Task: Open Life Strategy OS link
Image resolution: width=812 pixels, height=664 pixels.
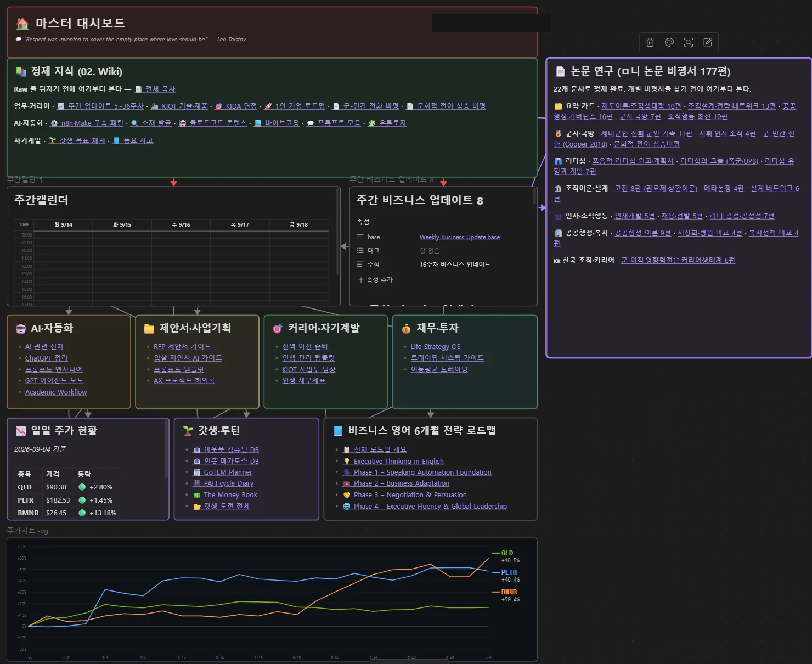Action: [x=436, y=347]
